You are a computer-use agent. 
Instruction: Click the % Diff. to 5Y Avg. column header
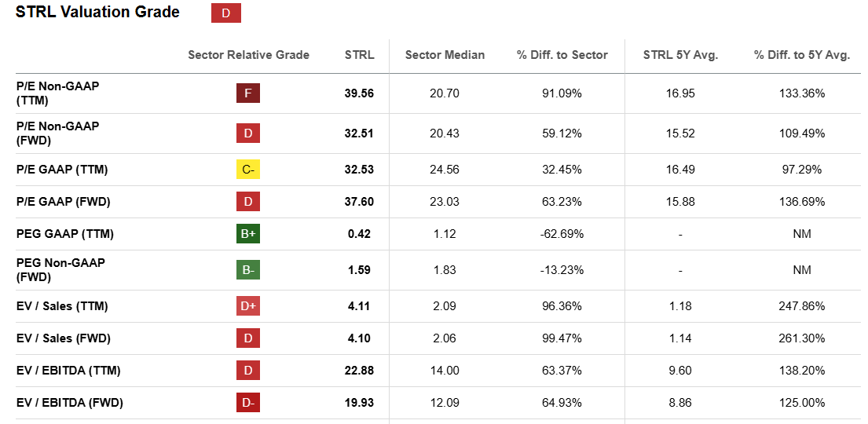[801, 55]
